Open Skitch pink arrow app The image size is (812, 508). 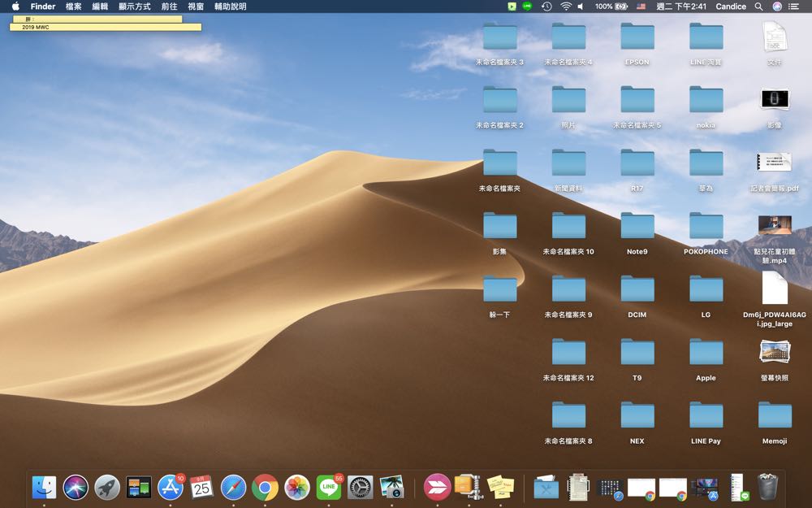pyautogui.click(x=437, y=487)
